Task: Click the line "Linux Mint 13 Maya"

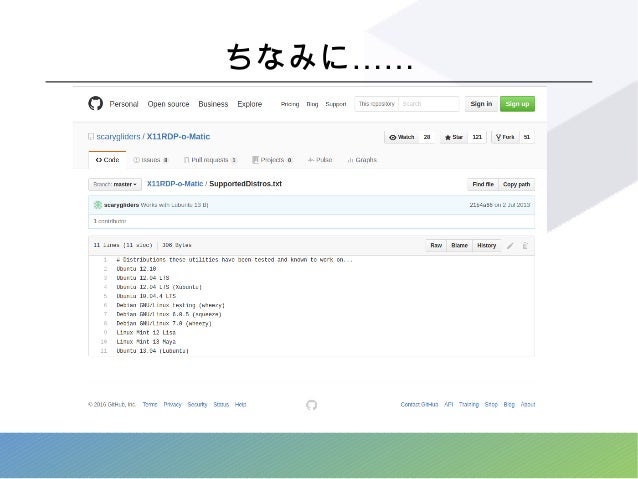Action: [146, 341]
